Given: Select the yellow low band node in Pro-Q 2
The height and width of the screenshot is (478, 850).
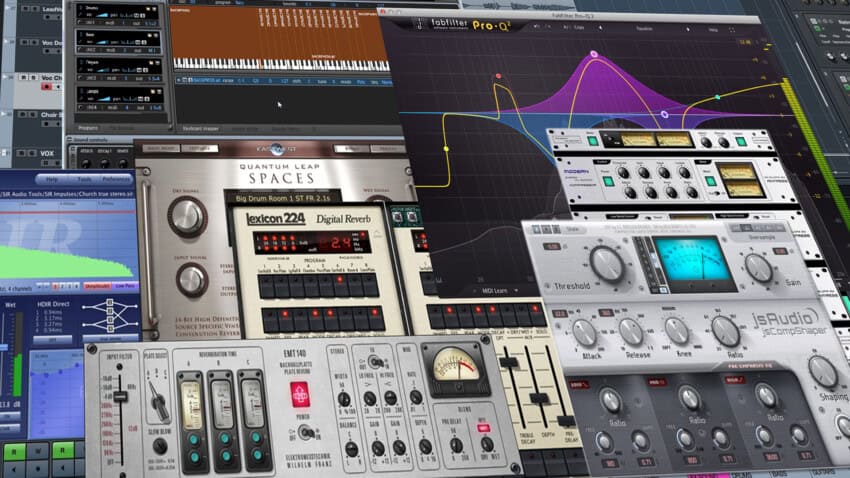Looking at the screenshot, I should point(446,148).
